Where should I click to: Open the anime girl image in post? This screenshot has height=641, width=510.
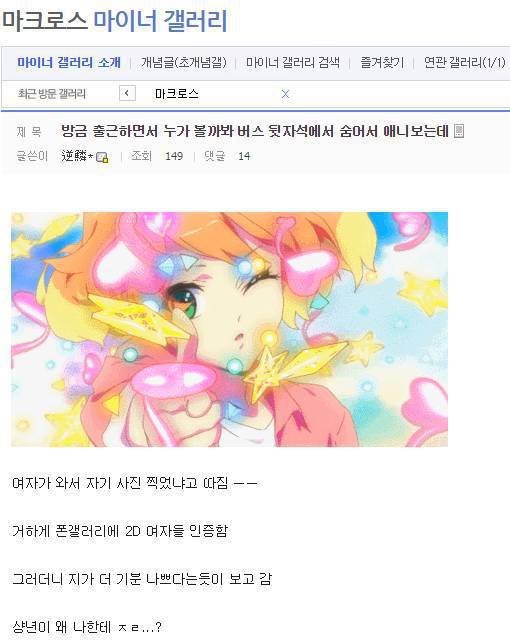coord(229,329)
